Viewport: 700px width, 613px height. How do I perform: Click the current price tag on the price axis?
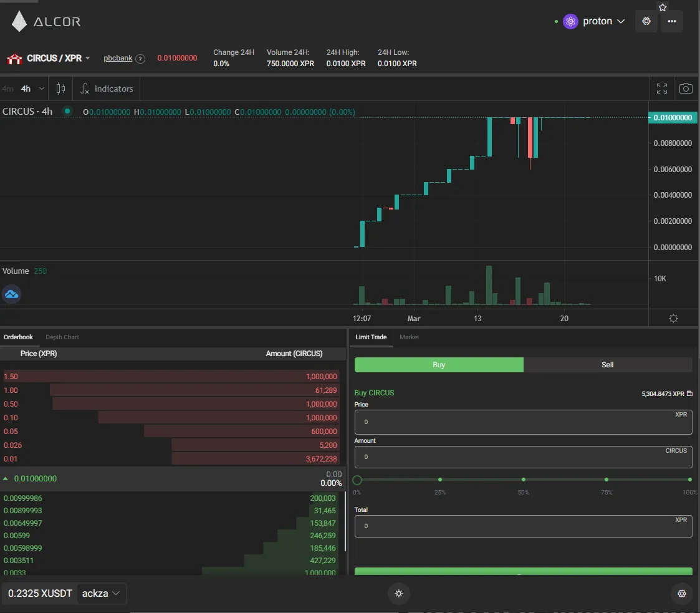pyautogui.click(x=673, y=117)
